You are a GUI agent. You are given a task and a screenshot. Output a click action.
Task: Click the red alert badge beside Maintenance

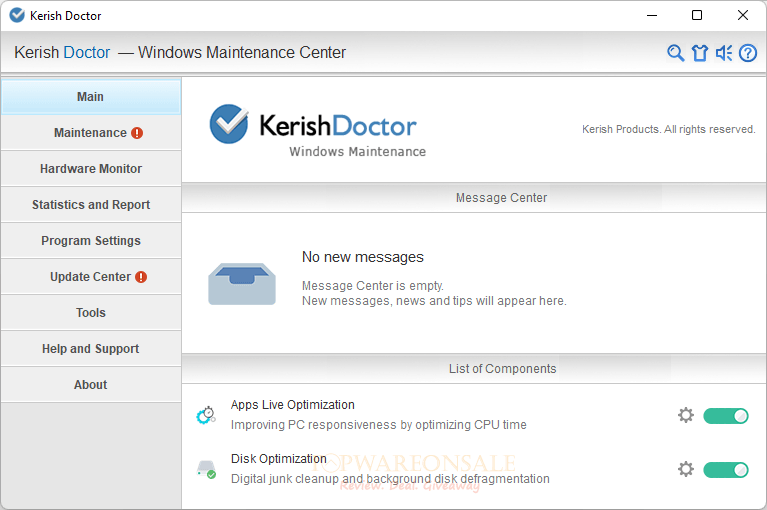click(x=137, y=133)
